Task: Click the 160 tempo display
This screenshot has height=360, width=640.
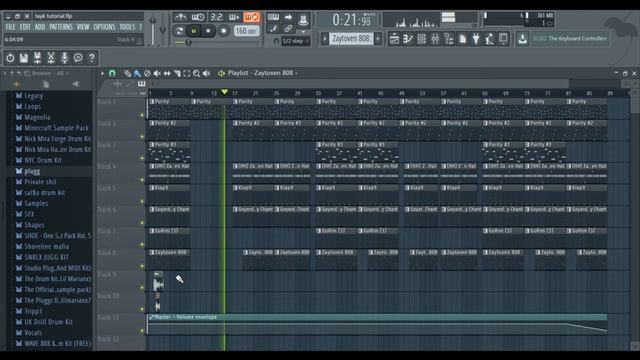Action: (247, 31)
